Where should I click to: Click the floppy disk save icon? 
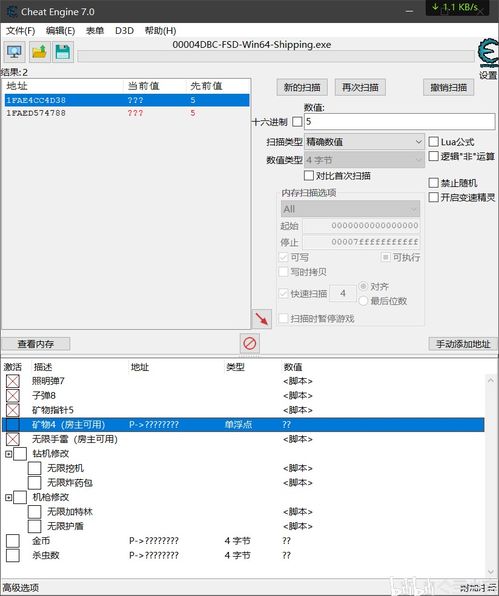pos(63,51)
